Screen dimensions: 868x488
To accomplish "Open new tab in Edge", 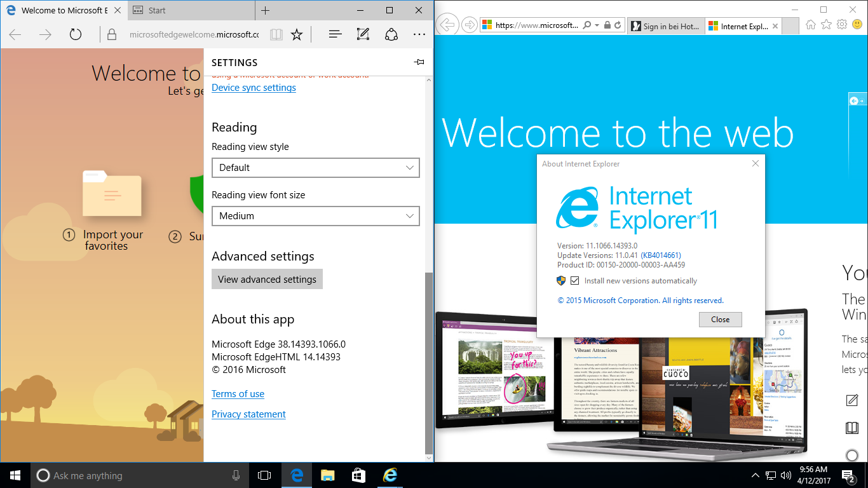I will coord(266,10).
